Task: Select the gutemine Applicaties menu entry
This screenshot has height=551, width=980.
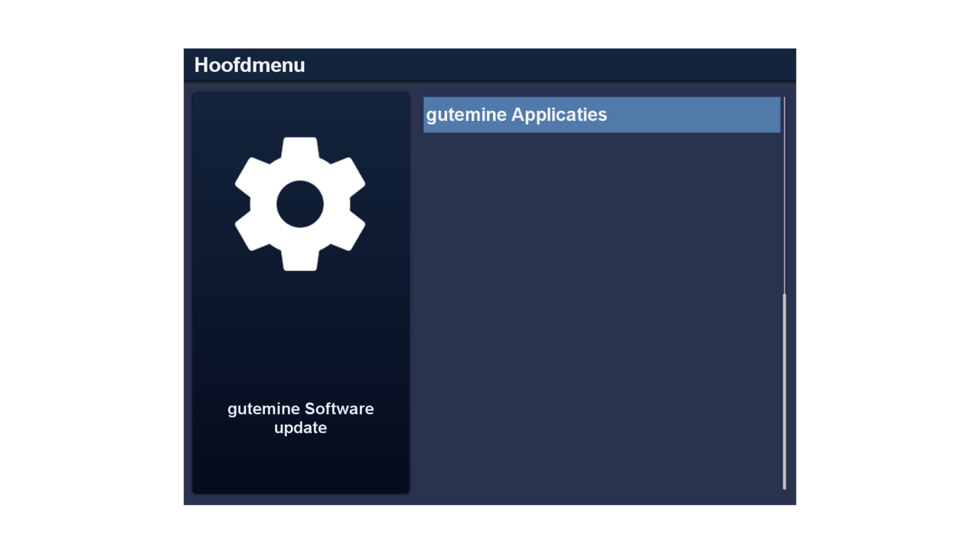Action: click(601, 115)
